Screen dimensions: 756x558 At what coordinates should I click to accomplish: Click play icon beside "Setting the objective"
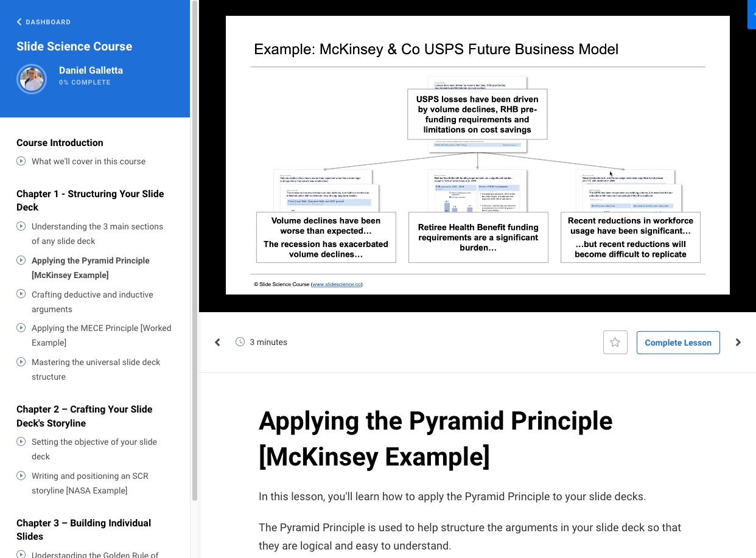(21, 442)
